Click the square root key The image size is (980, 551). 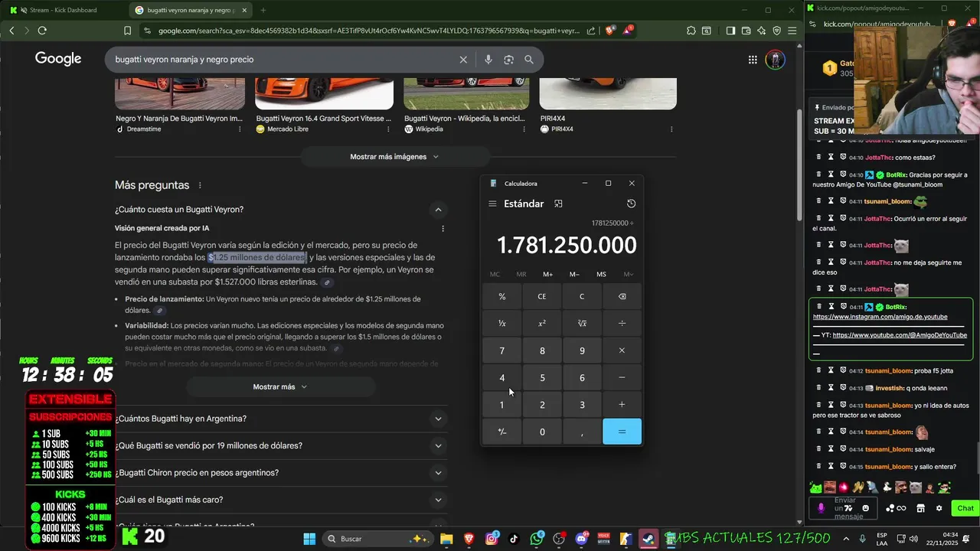pos(582,324)
